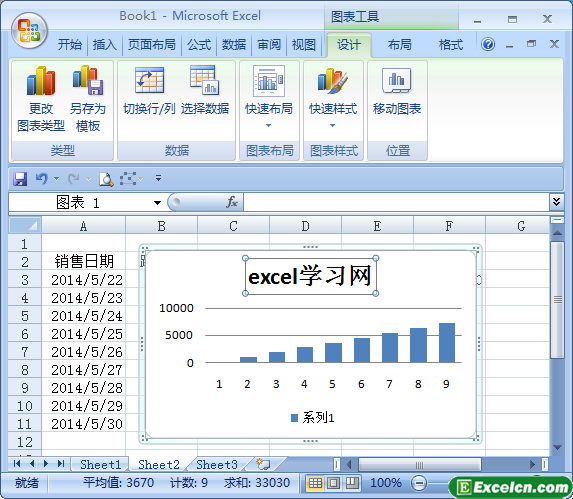Go to first sheet navigation arrow
Image resolution: width=573 pixels, height=499 pixels.
click(17, 464)
